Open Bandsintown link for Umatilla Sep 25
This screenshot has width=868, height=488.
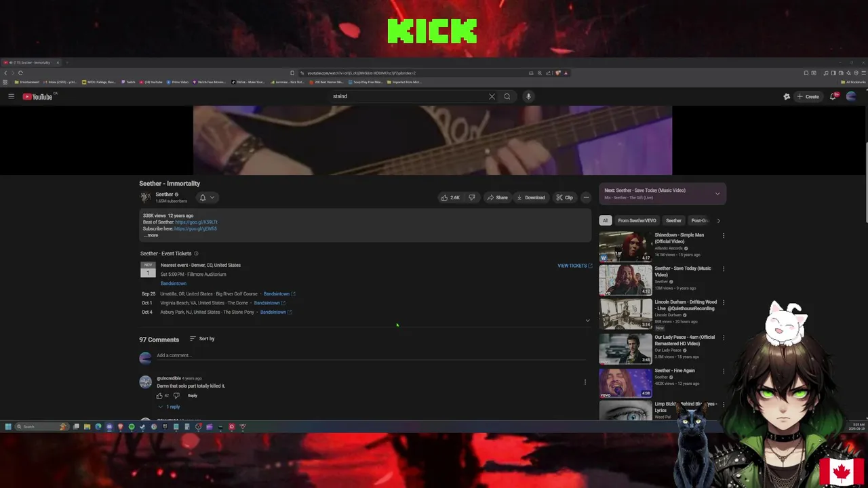point(279,294)
